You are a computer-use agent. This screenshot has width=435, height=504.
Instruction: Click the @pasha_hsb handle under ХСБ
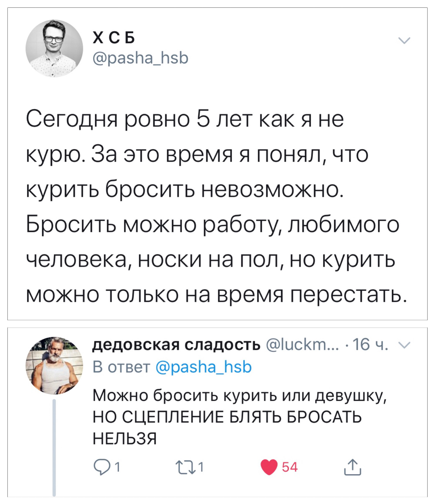(140, 58)
